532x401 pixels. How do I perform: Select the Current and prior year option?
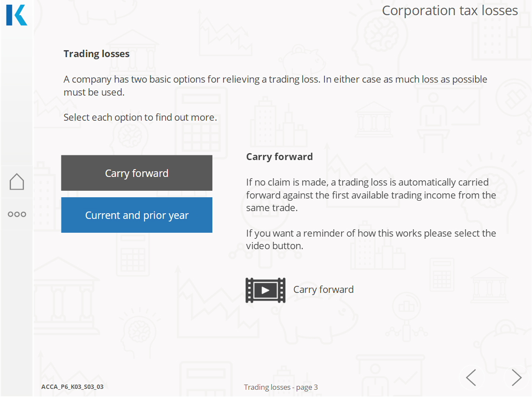tap(137, 215)
